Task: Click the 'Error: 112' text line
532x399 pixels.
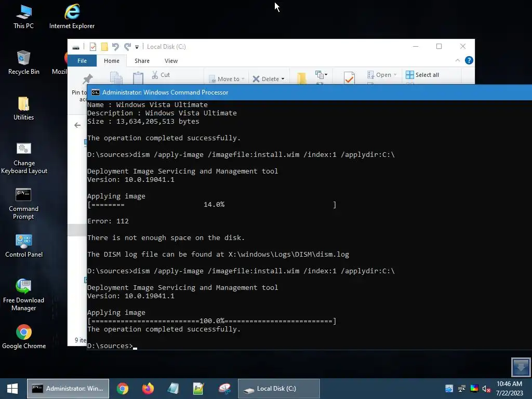Action: pyautogui.click(x=108, y=221)
